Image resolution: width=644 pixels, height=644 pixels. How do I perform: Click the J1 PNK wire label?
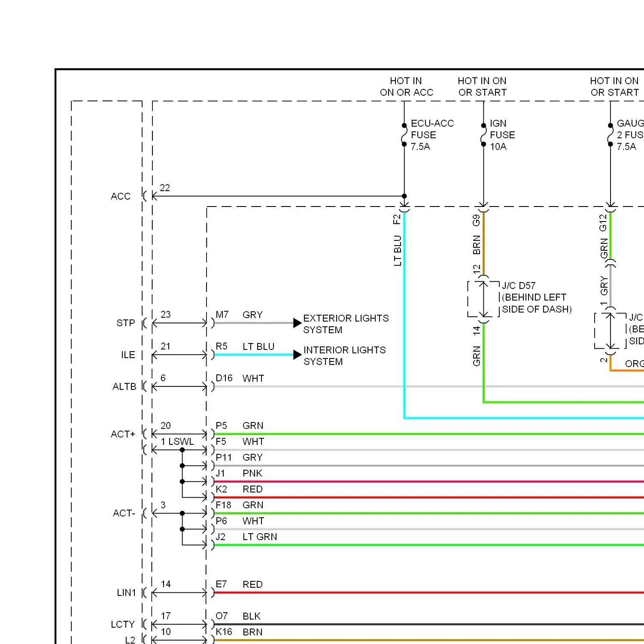pyautogui.click(x=239, y=473)
